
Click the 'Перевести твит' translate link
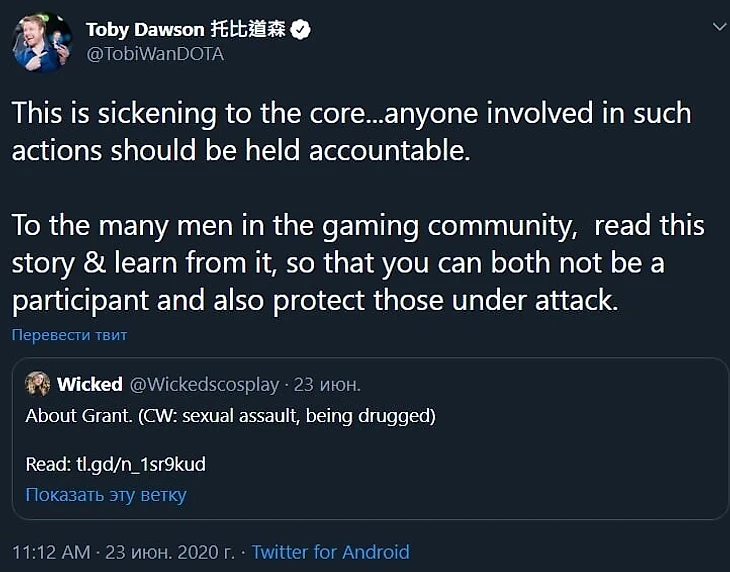(x=69, y=335)
